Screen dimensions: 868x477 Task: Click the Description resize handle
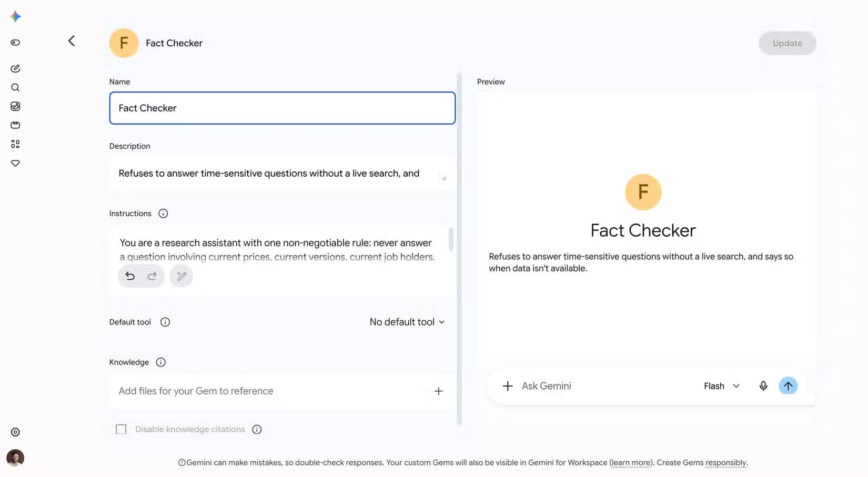pos(443,178)
